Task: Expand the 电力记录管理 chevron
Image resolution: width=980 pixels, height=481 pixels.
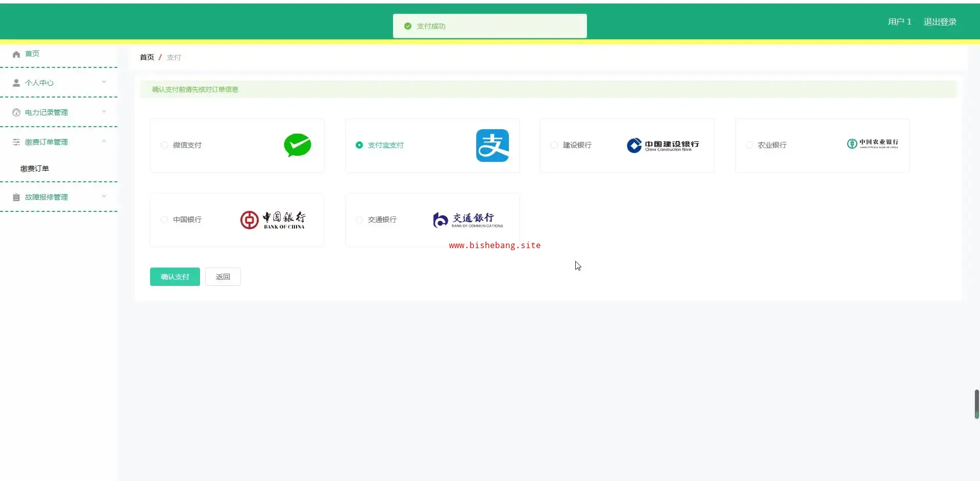Action: coord(104,111)
